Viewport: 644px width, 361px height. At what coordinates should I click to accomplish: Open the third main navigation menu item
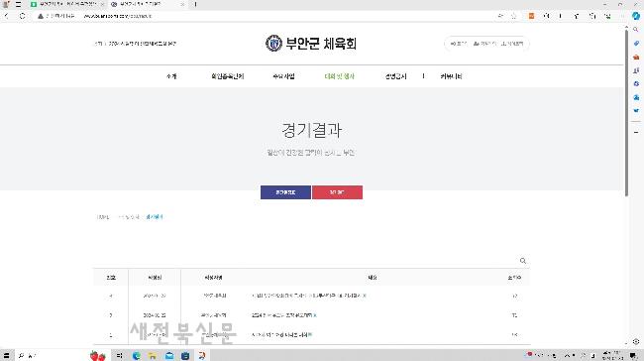283,76
